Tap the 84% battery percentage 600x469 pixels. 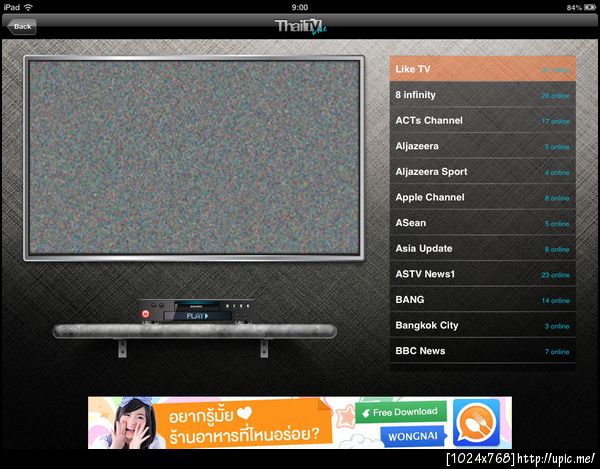[574, 8]
